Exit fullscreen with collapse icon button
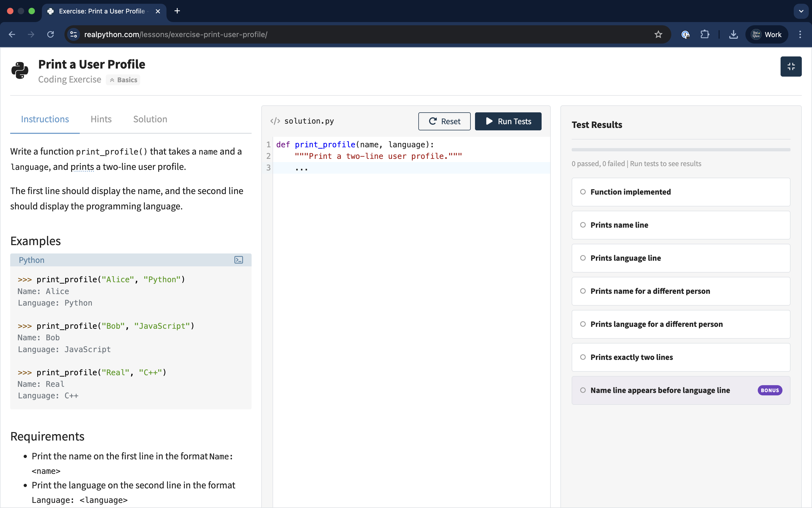Image resolution: width=812 pixels, height=508 pixels. 791,67
